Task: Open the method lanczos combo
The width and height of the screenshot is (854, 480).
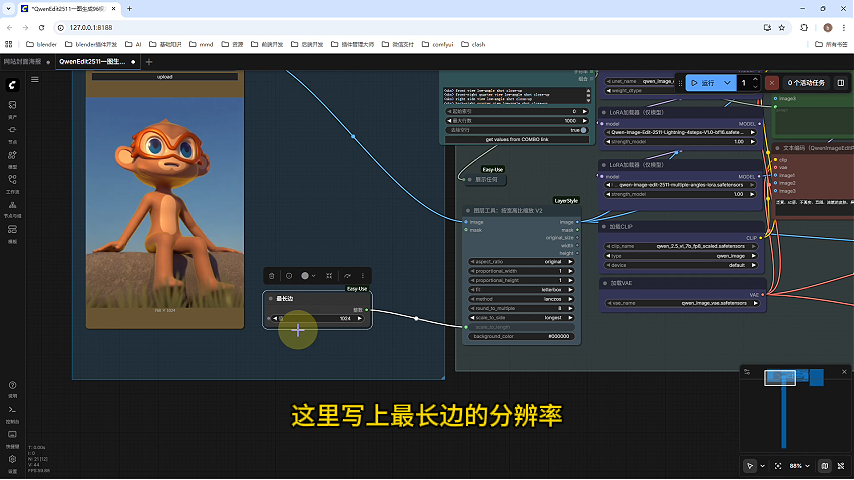Action: click(x=521, y=299)
